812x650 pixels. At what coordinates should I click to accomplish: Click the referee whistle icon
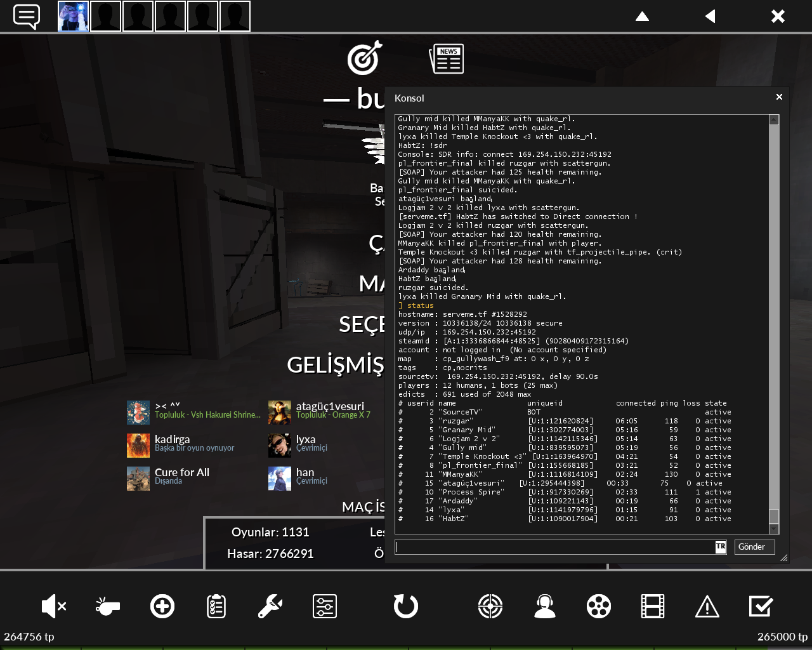click(x=108, y=606)
